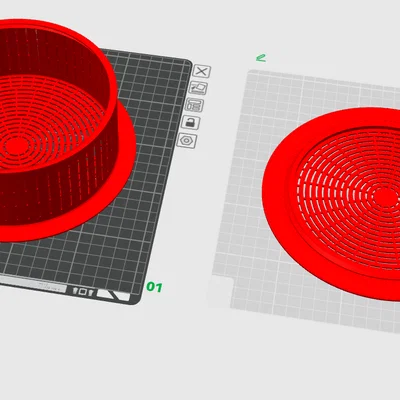This screenshot has height=400, width=400.
Task: Select the red strainer lid on light plate
Action: point(333,203)
